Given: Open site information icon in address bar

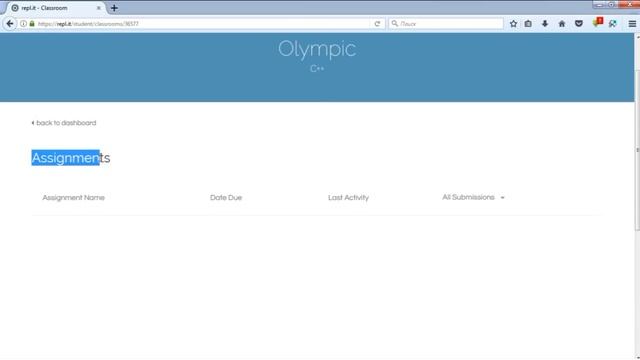Looking at the screenshot, I should 23,24.
